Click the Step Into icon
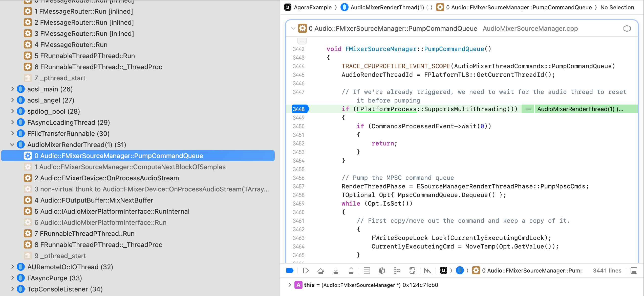The width and height of the screenshot is (644, 296). tap(336, 270)
